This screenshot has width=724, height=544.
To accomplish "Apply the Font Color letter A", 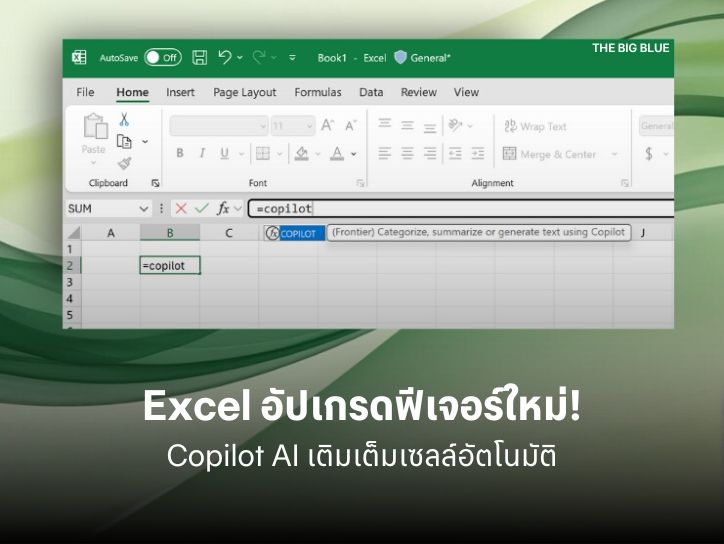I will coord(337,153).
